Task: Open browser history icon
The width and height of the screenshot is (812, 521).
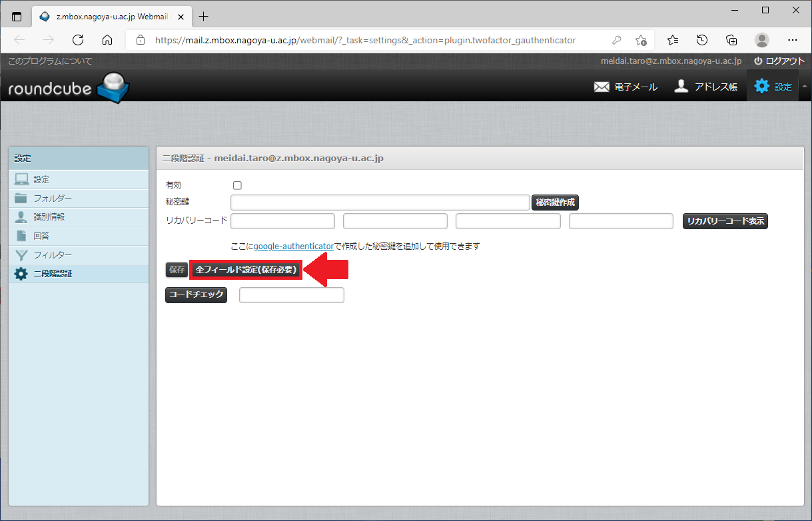Action: pos(701,40)
